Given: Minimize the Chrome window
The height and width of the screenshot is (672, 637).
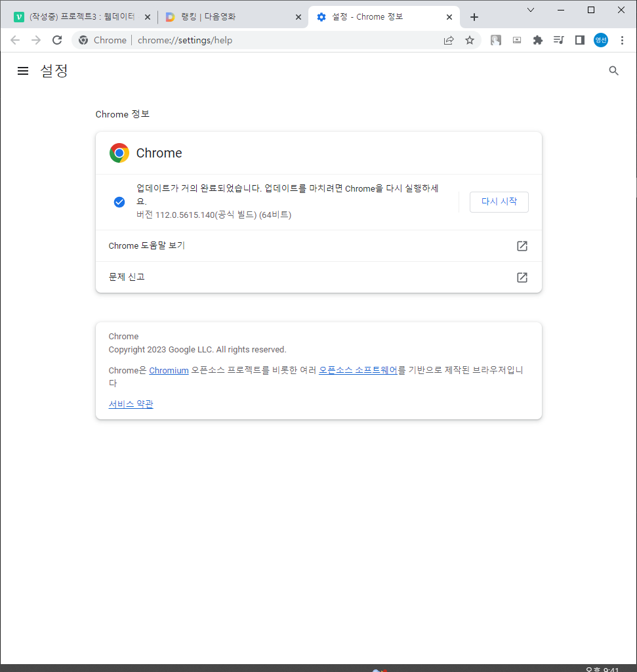Looking at the screenshot, I should pyautogui.click(x=561, y=10).
